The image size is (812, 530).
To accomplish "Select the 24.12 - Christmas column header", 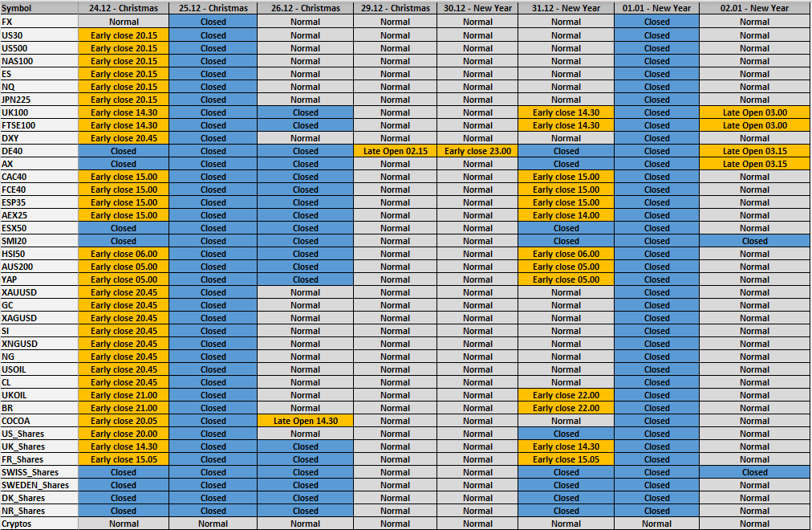I will pos(124,8).
